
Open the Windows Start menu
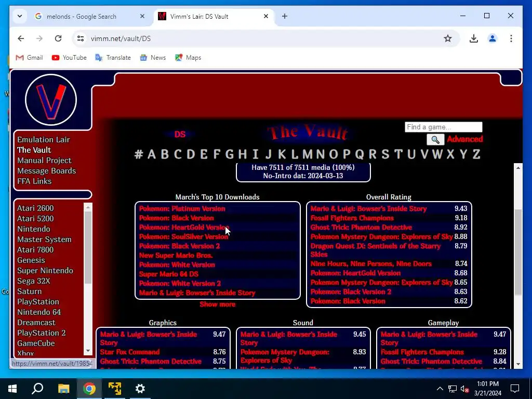[x=12, y=389]
